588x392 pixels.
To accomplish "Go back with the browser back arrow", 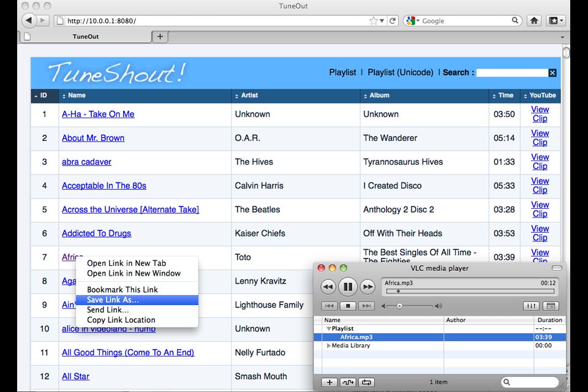I will pyautogui.click(x=29, y=20).
